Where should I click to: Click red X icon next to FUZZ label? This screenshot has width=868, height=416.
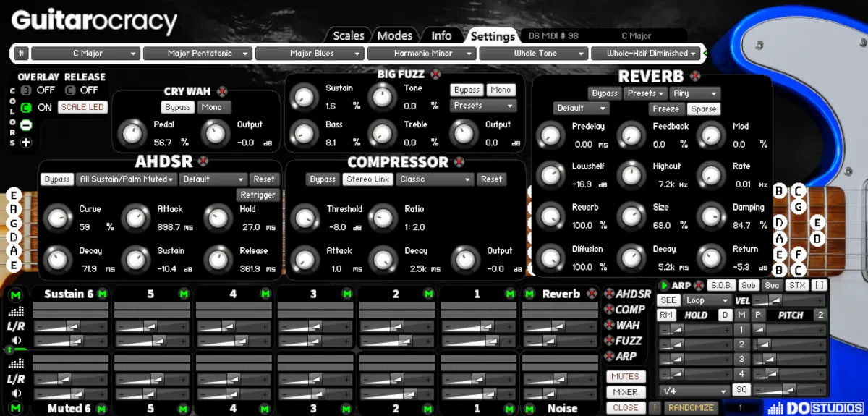609,341
